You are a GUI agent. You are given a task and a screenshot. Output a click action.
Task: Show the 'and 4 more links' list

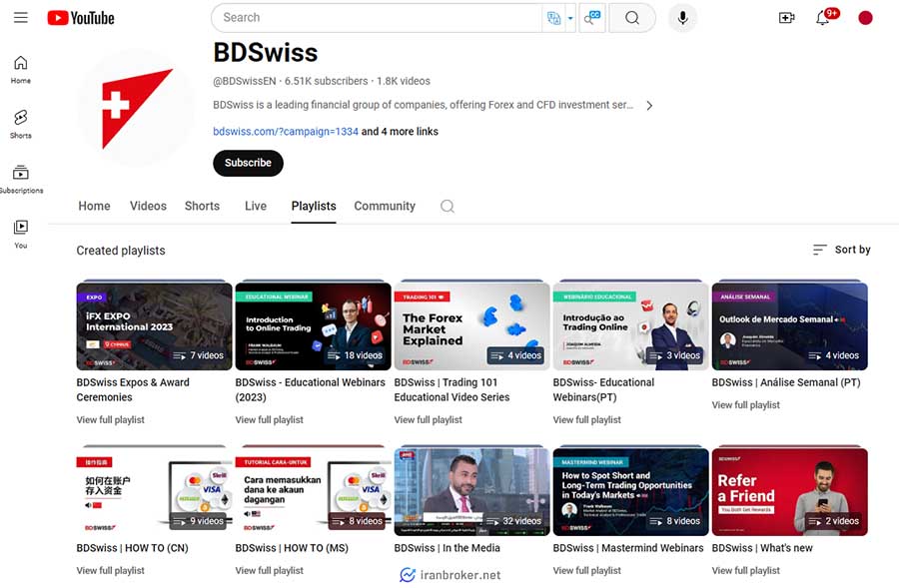coord(400,131)
